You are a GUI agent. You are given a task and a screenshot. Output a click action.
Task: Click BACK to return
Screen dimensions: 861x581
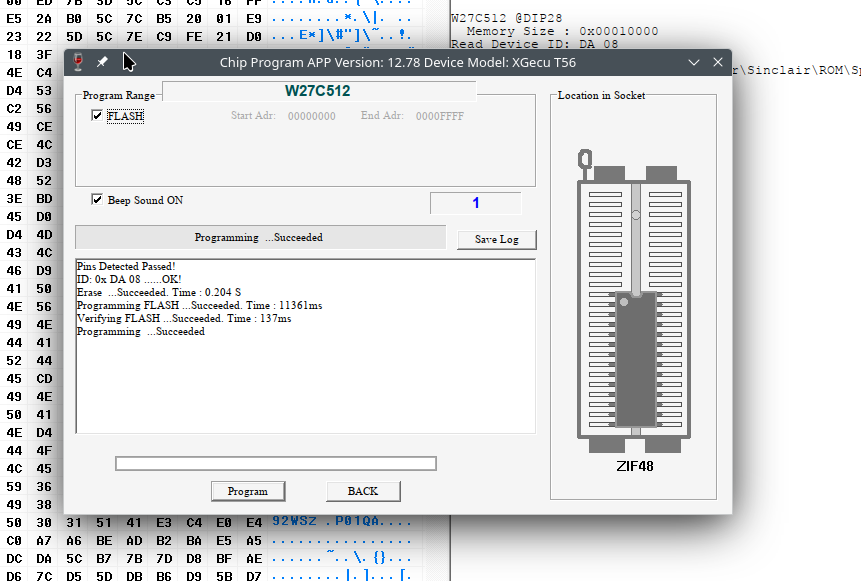[362, 491]
